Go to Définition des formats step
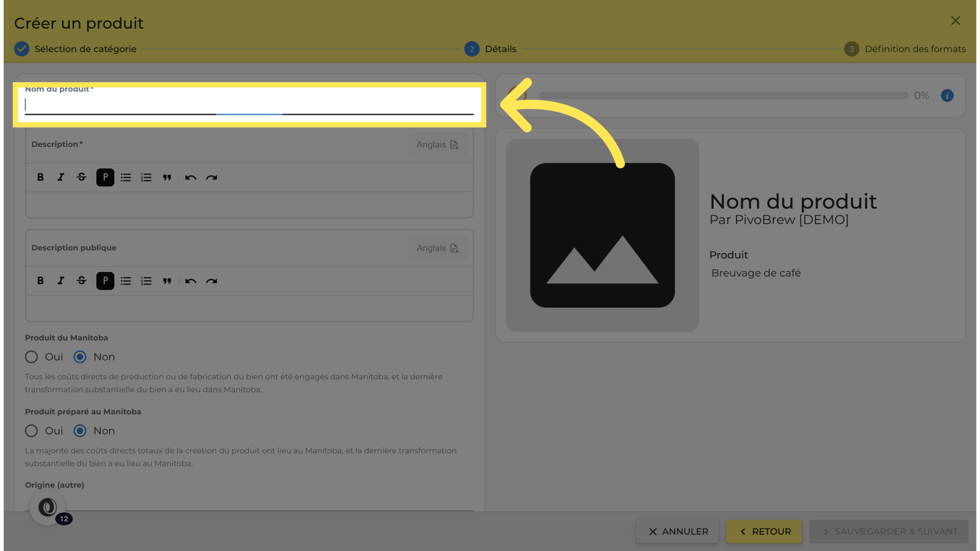Image resolution: width=980 pixels, height=551 pixels. [904, 49]
